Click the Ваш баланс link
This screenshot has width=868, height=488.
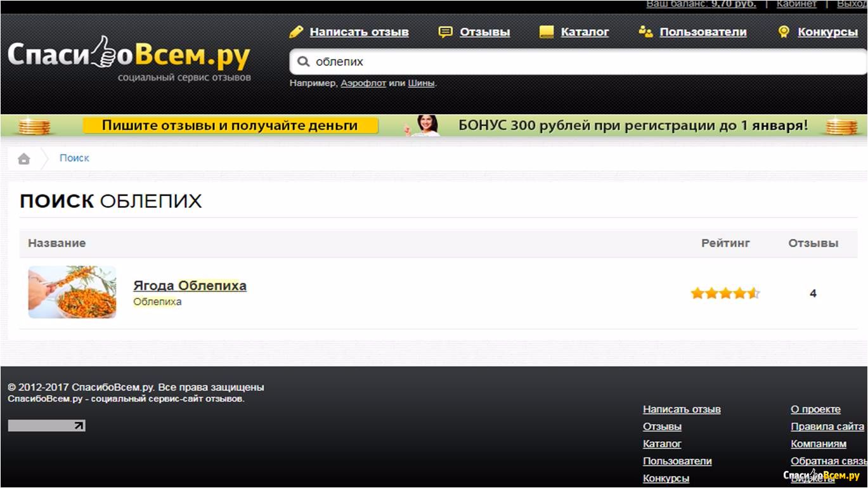point(701,4)
